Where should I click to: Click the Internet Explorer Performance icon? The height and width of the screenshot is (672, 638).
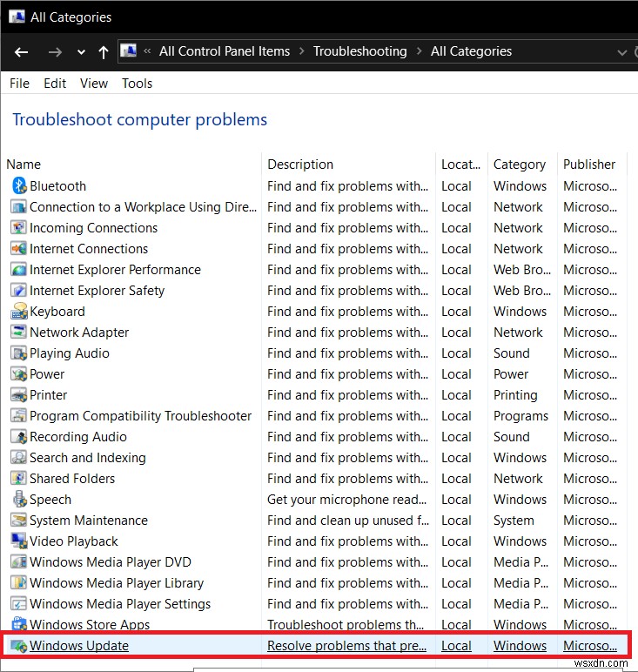[19, 270]
